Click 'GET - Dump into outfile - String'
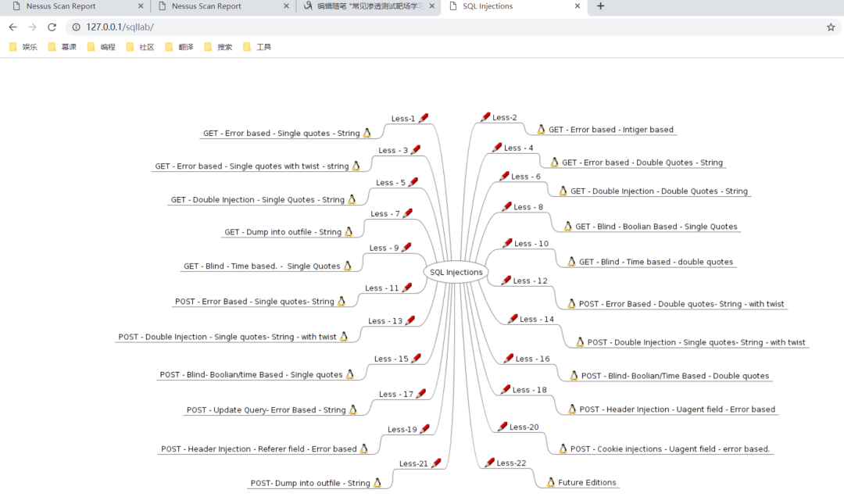 [283, 232]
